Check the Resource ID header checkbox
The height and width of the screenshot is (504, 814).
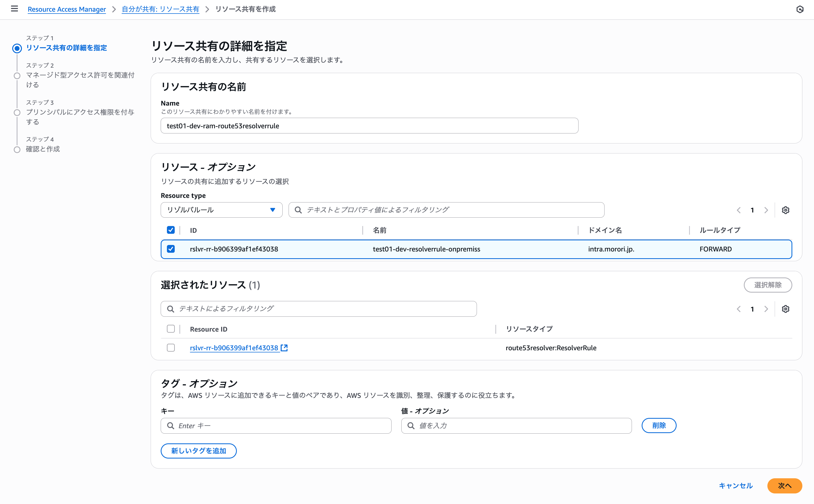point(171,329)
